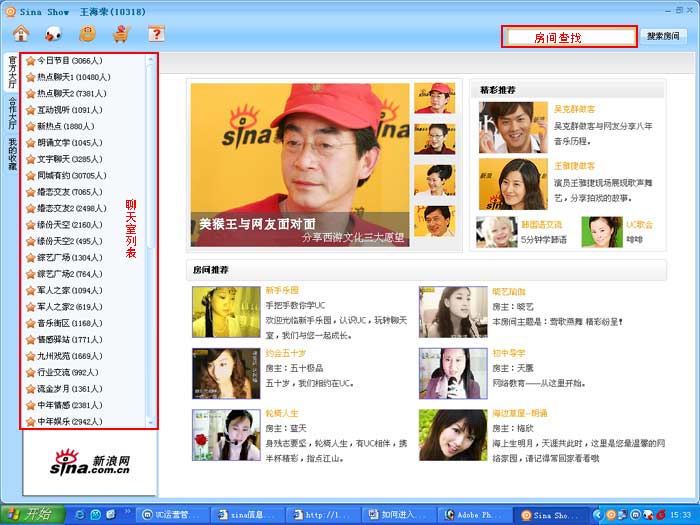
Task: Click the star icon beside 新热点
Action: tap(30, 126)
